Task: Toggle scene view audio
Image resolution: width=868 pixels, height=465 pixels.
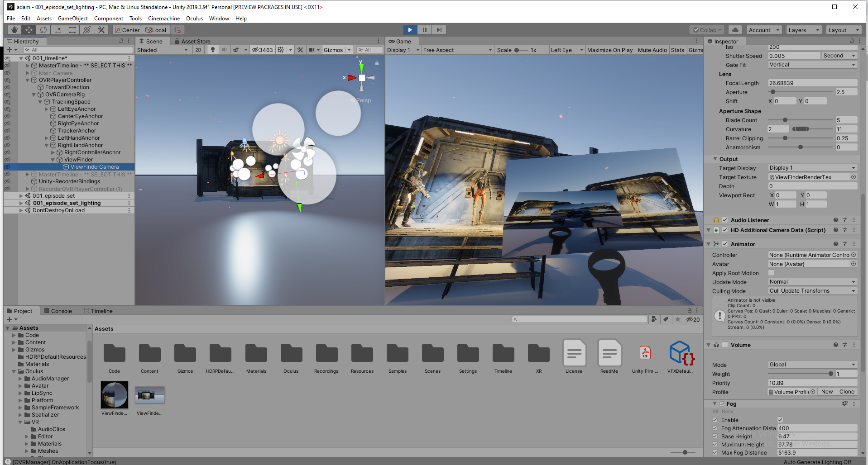Action: point(225,50)
